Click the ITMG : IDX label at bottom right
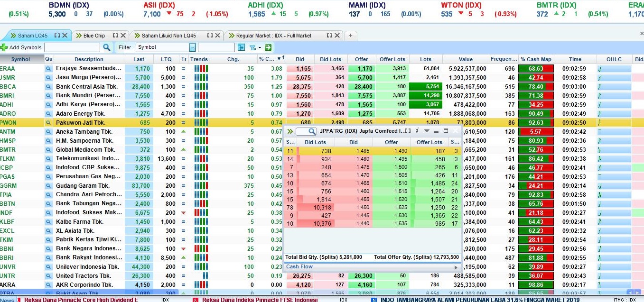The image size is (644, 302). pos(624,300)
